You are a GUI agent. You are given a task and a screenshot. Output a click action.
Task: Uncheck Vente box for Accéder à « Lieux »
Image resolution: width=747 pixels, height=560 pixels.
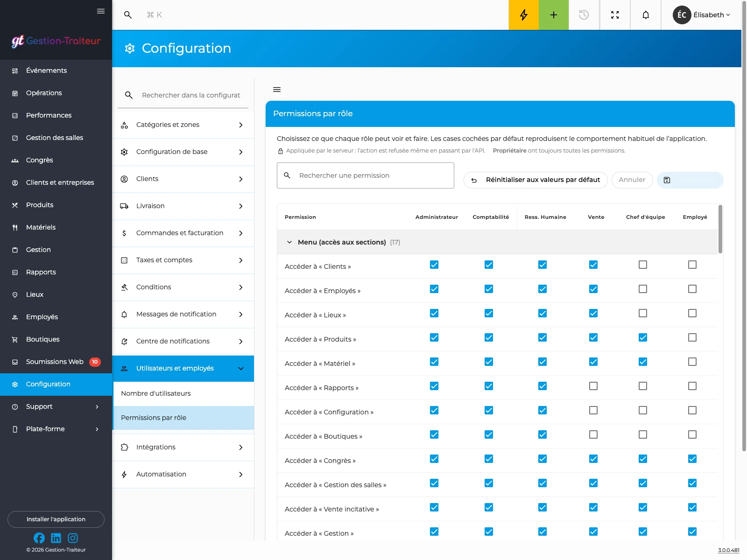coord(593,313)
